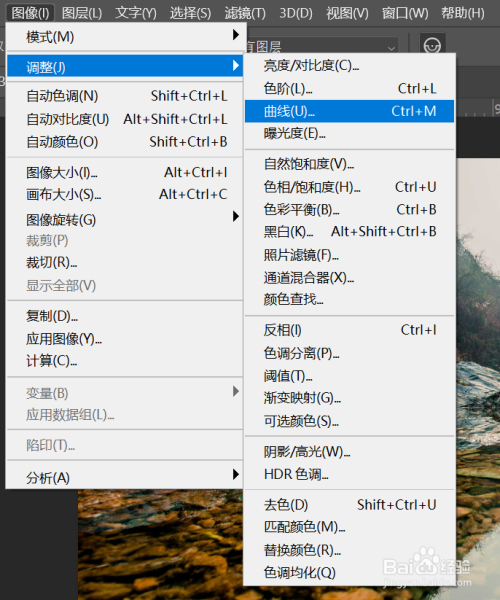Open 画布大小(S) dialog
The height and width of the screenshot is (600, 500).
[125, 194]
